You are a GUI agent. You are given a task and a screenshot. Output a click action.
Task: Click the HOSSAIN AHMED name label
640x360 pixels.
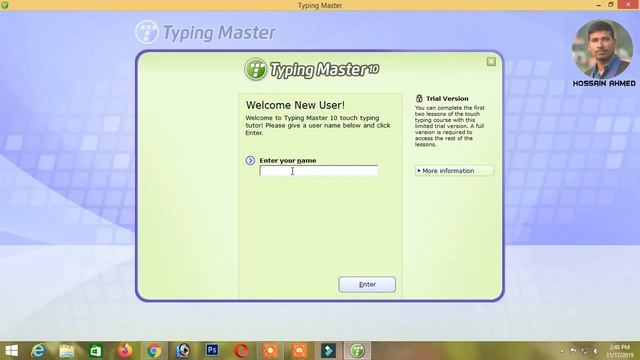[x=604, y=83]
